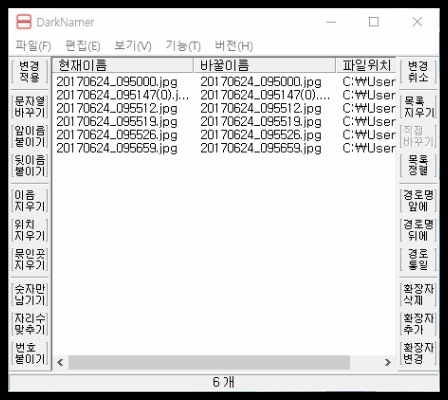This screenshot has width=448, height=400.
Task: Click new name cell 20170624_095512.jpg
Action: [x=261, y=109]
